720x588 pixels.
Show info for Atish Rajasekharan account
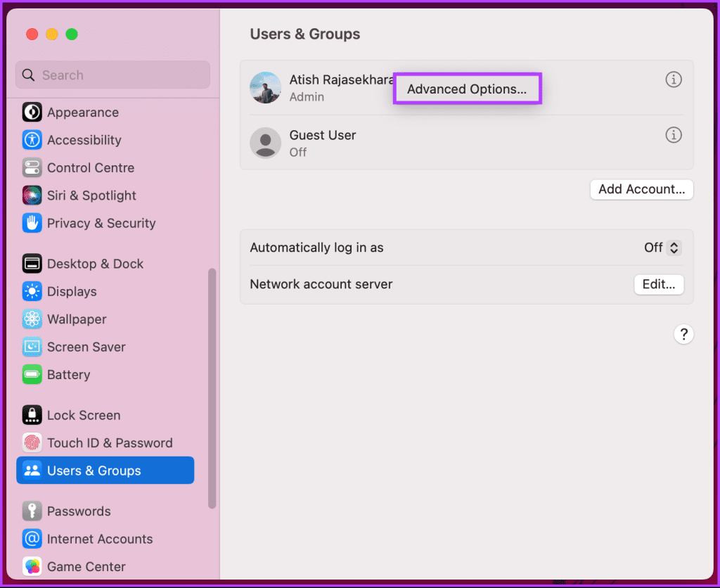tap(673, 79)
